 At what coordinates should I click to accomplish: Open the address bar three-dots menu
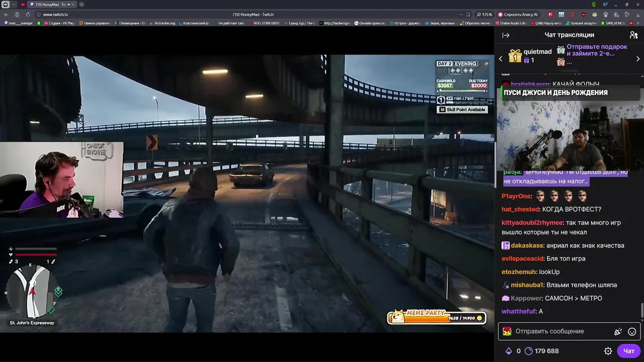pyautogui.click(x=460, y=15)
